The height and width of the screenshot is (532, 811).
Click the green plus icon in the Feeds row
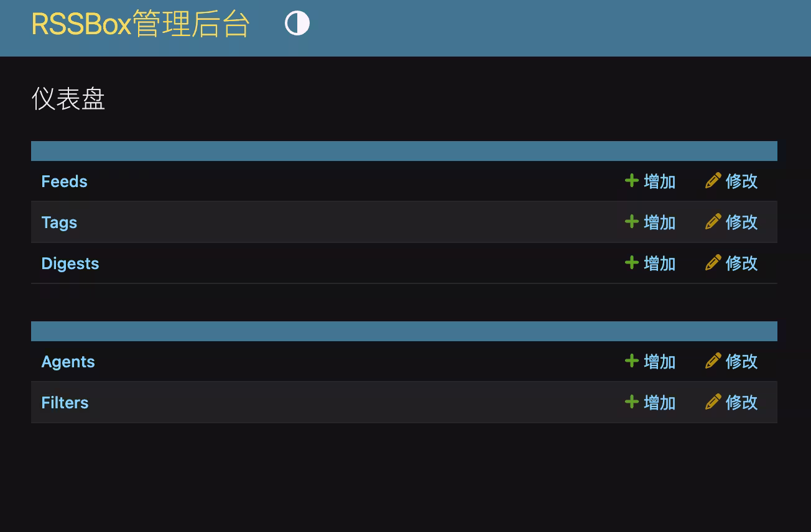click(631, 181)
